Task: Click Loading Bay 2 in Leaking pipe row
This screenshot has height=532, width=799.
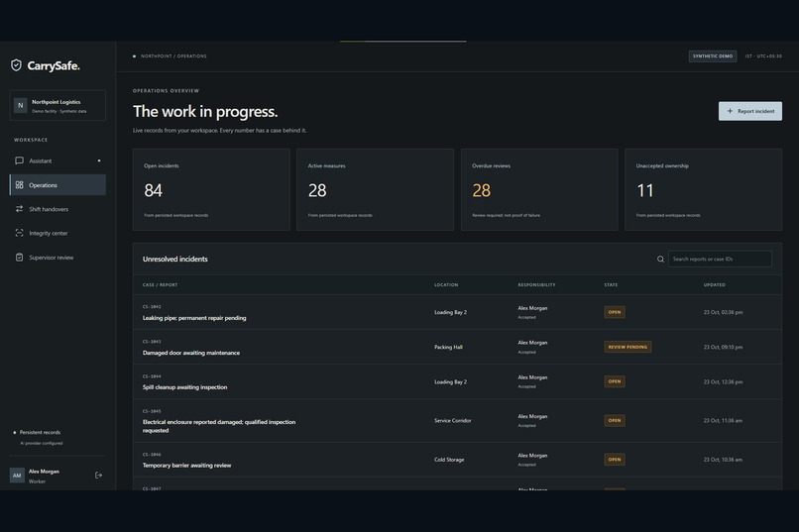Action: (x=450, y=312)
